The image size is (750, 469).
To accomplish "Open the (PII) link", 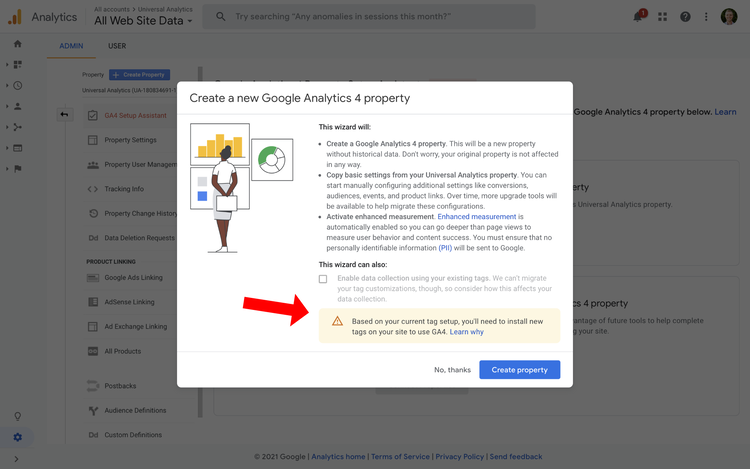I will pyautogui.click(x=445, y=248).
